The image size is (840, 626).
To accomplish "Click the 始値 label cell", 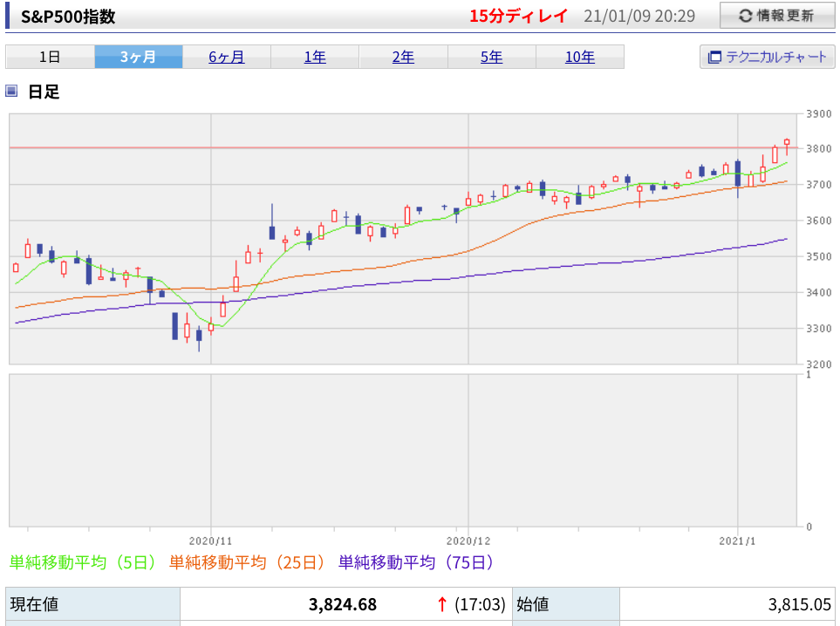I will click(566, 604).
